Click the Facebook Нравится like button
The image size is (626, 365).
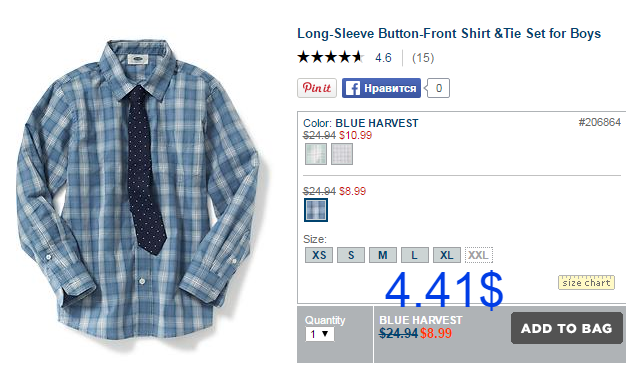(x=381, y=88)
